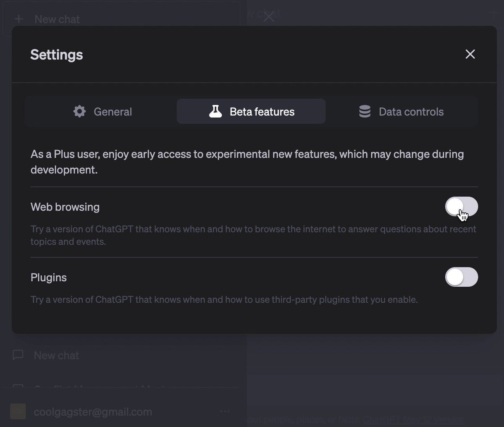
Task: Switch to the General tab
Action: [102, 112]
